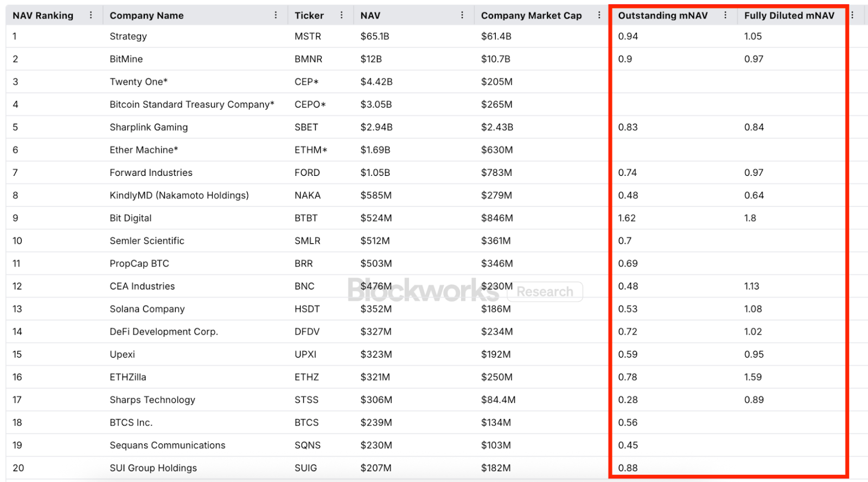Select the Sharplink Gaming company name
Viewport: 868px width, 482px height.
point(149,128)
